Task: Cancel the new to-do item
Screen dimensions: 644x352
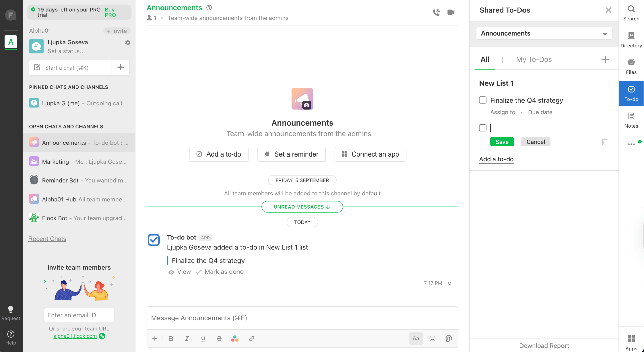Action: [x=536, y=142]
